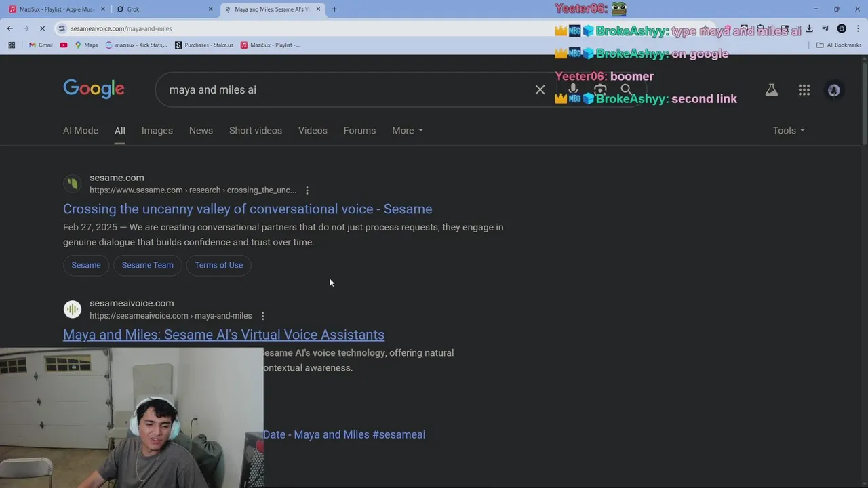Screen dimensions: 868x488
Task: Start a Google voice search
Action: coord(573,89)
